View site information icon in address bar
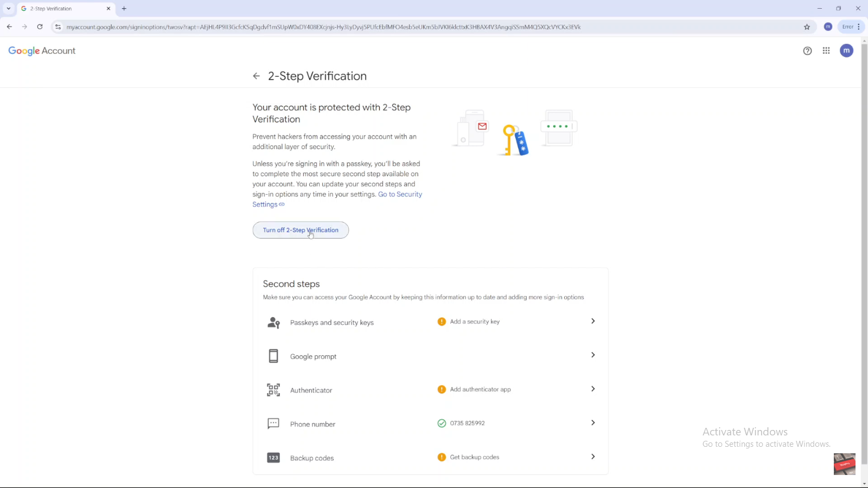Image resolution: width=868 pixels, height=488 pixels. (x=58, y=27)
